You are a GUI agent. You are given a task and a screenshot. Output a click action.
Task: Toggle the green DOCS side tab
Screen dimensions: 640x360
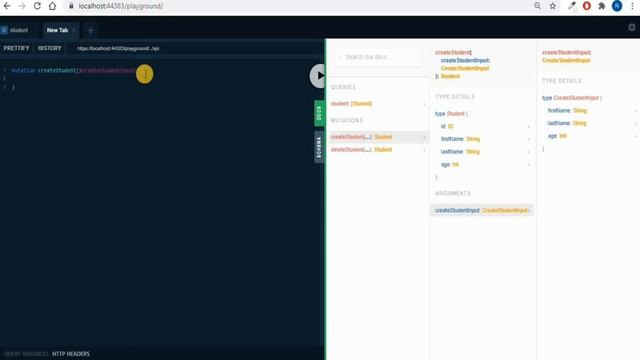(319, 113)
